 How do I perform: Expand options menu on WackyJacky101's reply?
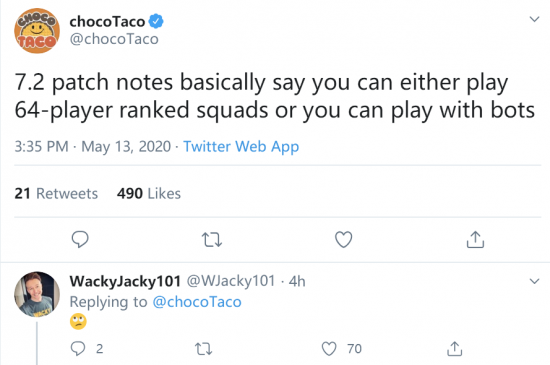click(534, 281)
